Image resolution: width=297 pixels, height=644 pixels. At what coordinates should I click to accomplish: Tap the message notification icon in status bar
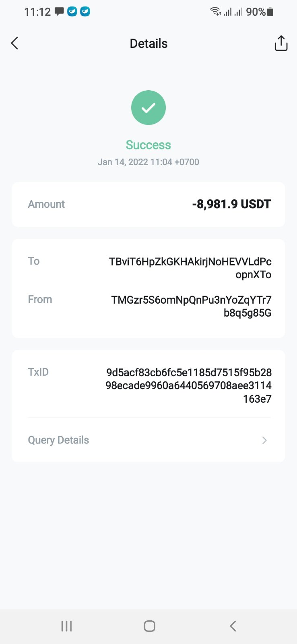pyautogui.click(x=60, y=12)
